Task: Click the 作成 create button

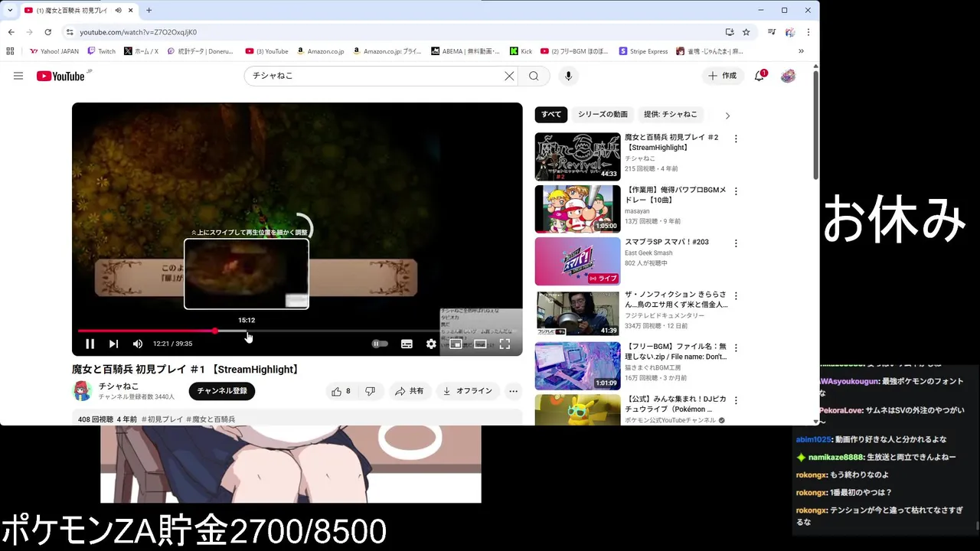Action: click(x=722, y=76)
